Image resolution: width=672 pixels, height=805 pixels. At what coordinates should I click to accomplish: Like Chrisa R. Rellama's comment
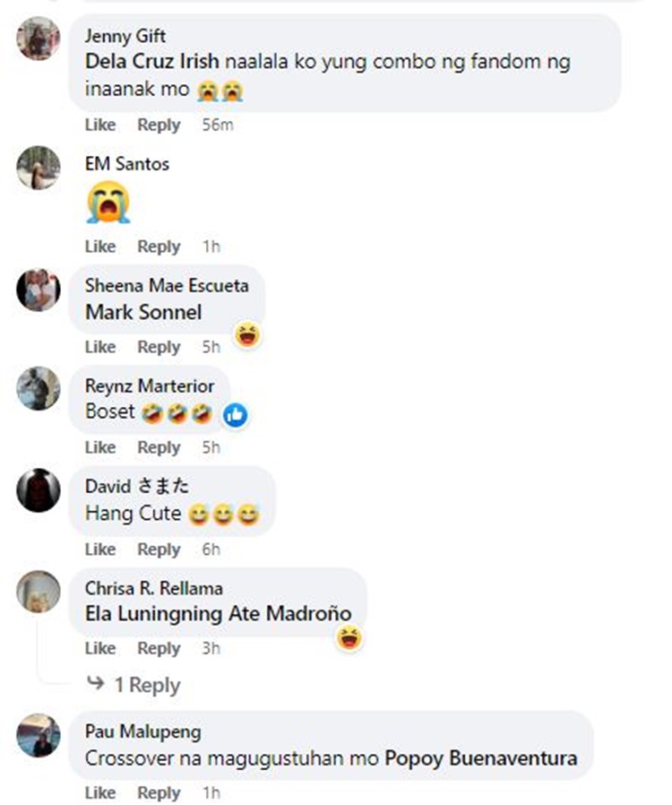pos(100,648)
